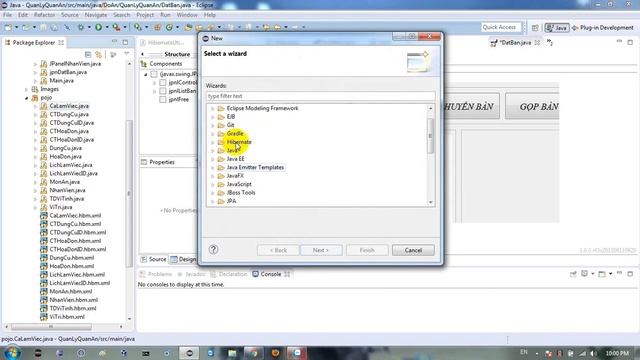Click Cancel in the New dialog
Viewport: 640px width, 360px height.
point(413,250)
